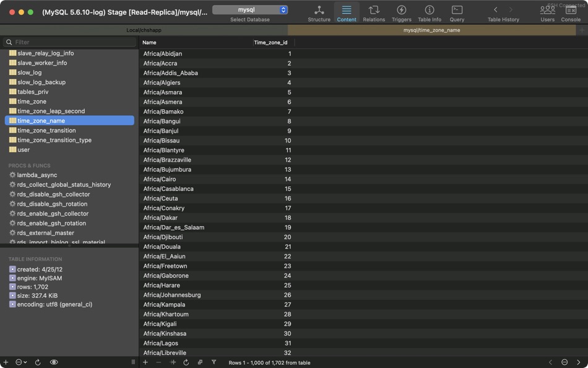This screenshot has height=368, width=588.
Task: Add a new table with sidebar plus
Action: 6,362
